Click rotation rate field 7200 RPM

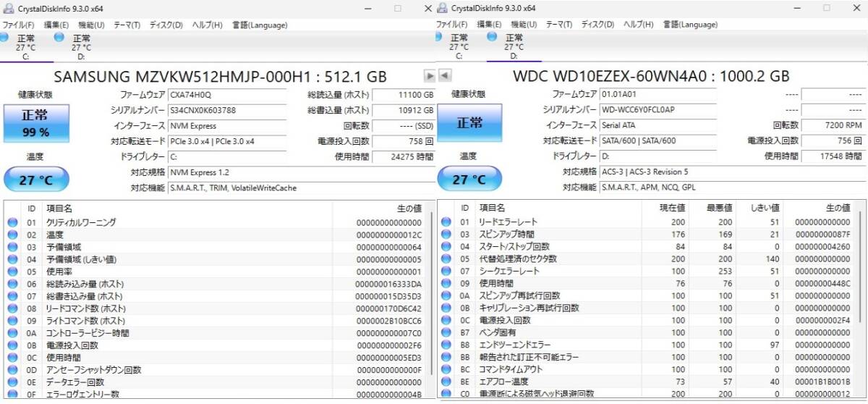click(x=833, y=125)
